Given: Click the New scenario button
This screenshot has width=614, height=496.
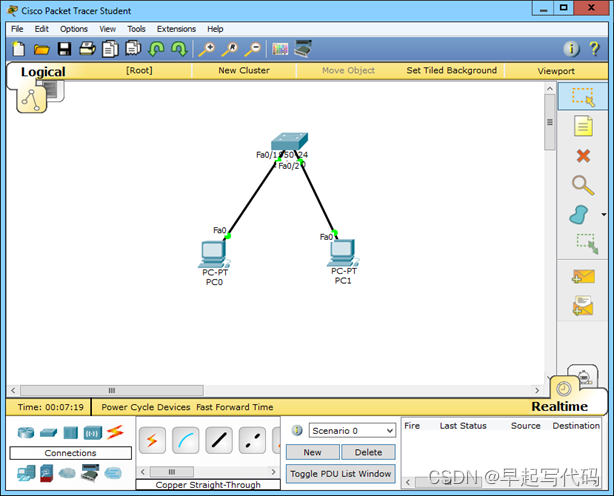Looking at the screenshot, I should tap(312, 452).
